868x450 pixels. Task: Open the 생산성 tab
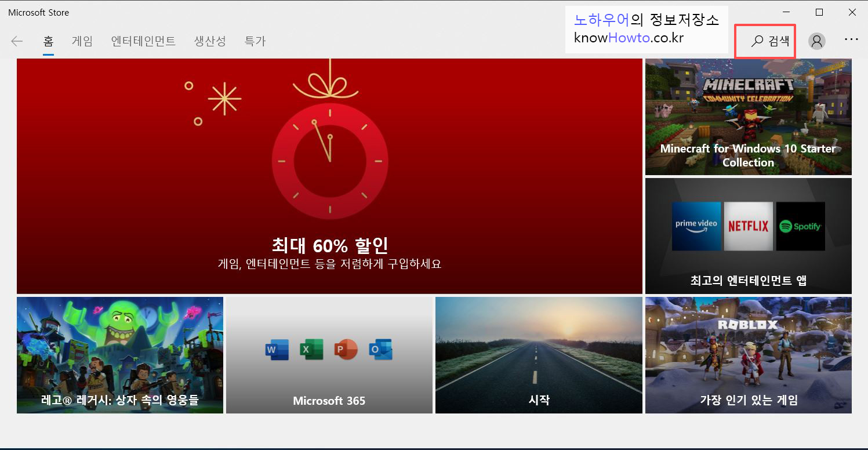click(210, 41)
